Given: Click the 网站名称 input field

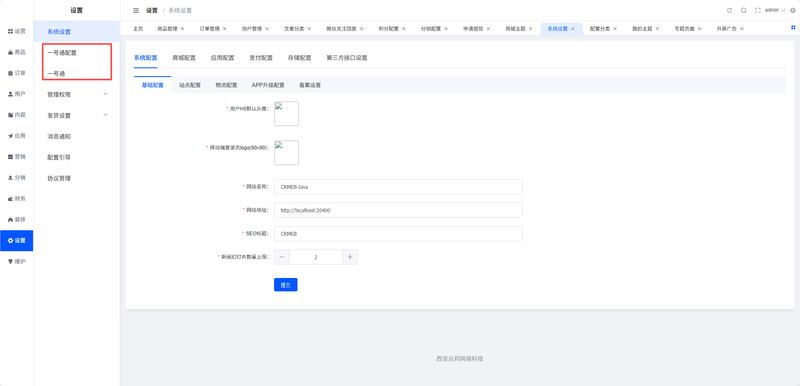Looking at the screenshot, I should [398, 187].
